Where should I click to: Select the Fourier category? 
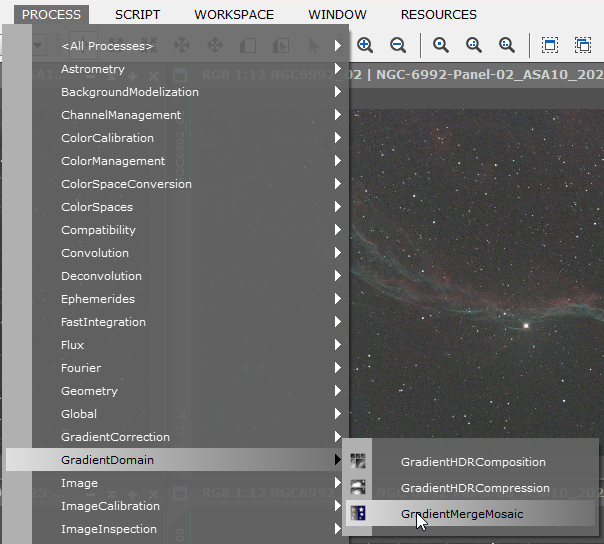[x=175, y=368]
